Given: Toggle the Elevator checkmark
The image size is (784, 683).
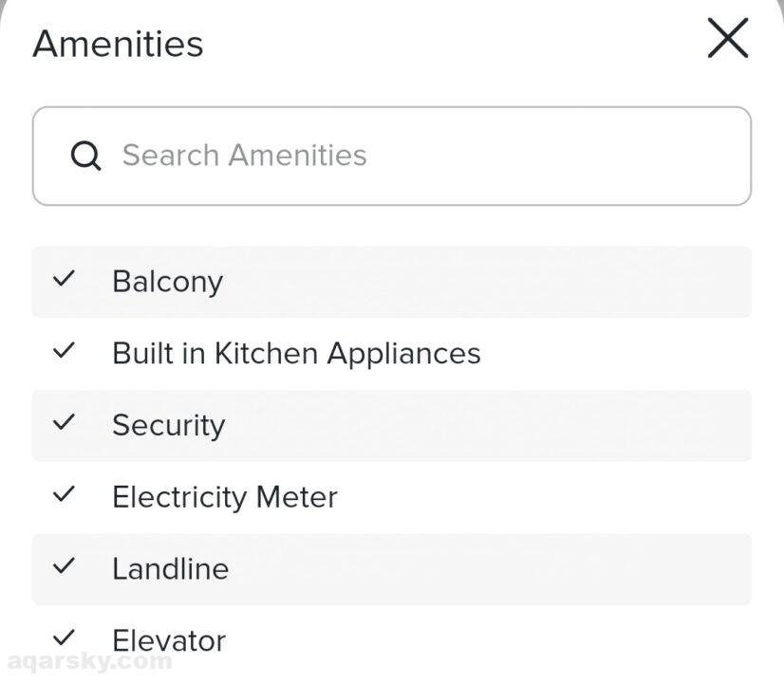Looking at the screenshot, I should 64,637.
